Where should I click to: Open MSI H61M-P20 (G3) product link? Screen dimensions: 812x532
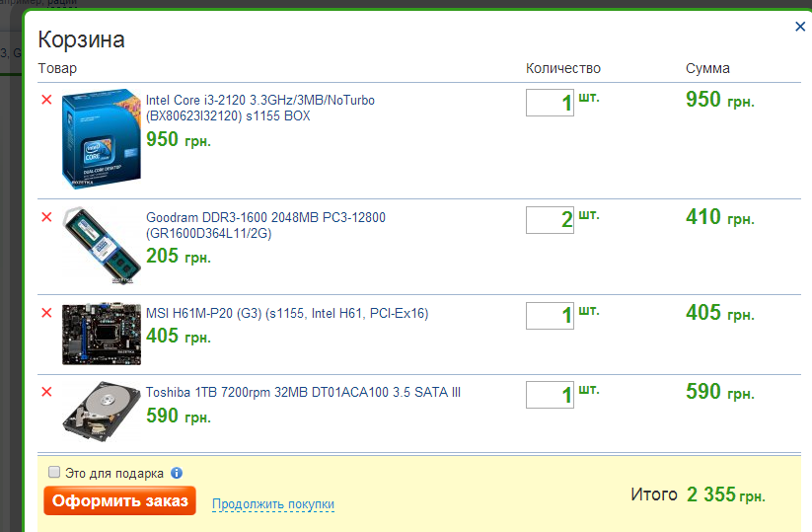(287, 313)
